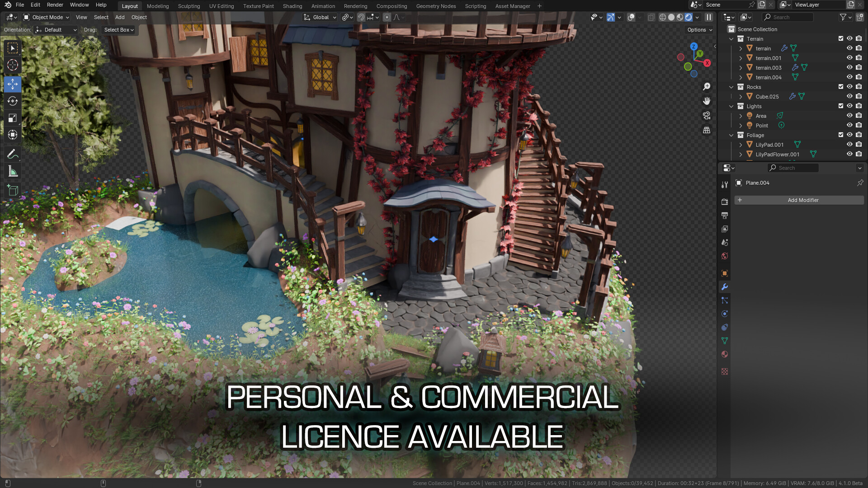Screen dimensions: 868x488
Task: Select the Material Properties tab
Action: point(725,354)
